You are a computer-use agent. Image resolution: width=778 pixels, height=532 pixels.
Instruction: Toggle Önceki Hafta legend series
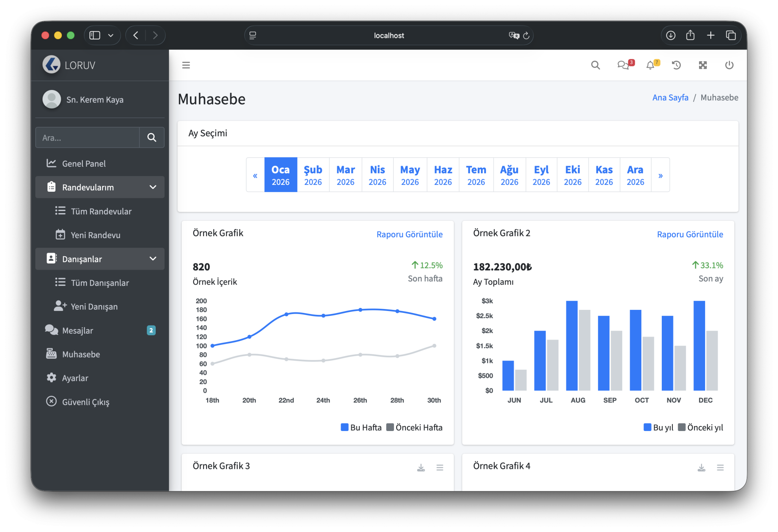[x=414, y=428]
